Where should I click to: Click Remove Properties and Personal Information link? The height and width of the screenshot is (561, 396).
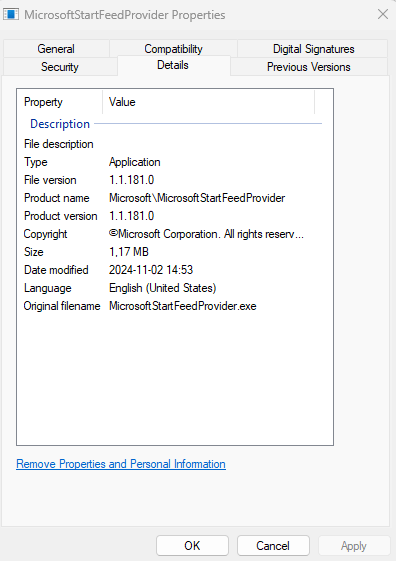[x=121, y=464]
